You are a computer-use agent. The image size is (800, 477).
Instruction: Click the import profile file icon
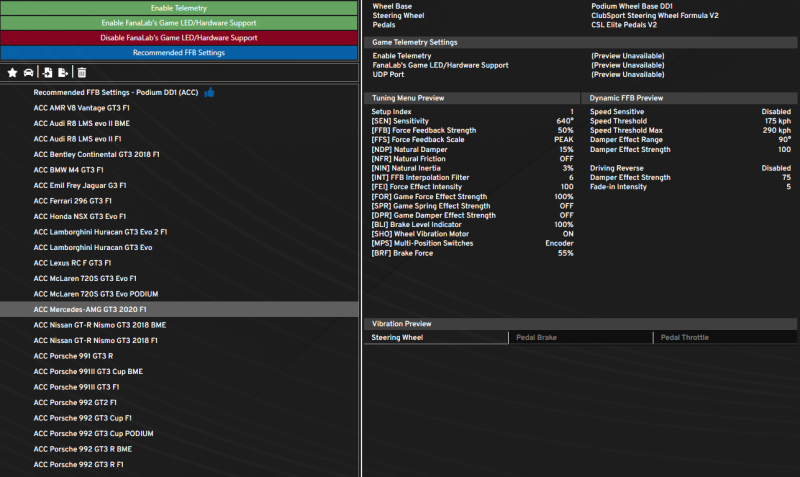[47, 72]
